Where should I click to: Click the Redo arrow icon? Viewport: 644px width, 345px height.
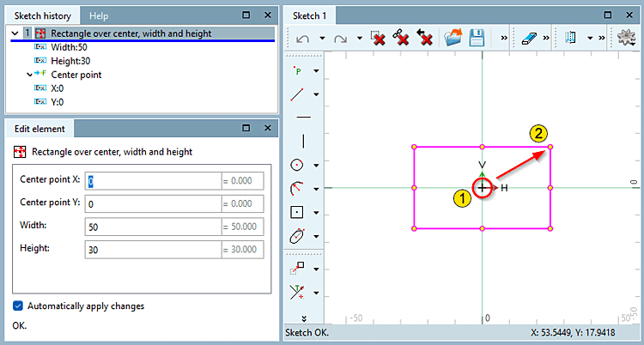click(x=340, y=39)
